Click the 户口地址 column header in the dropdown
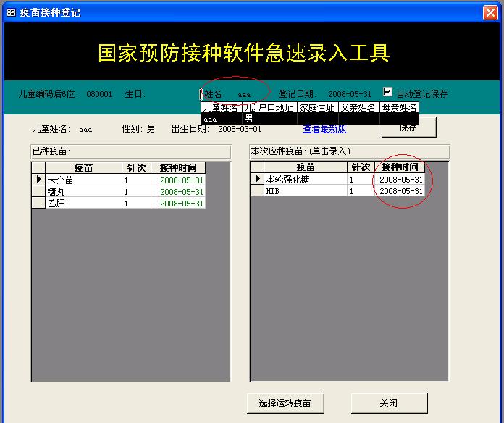Screen dimensions: 504x423 tap(276, 107)
